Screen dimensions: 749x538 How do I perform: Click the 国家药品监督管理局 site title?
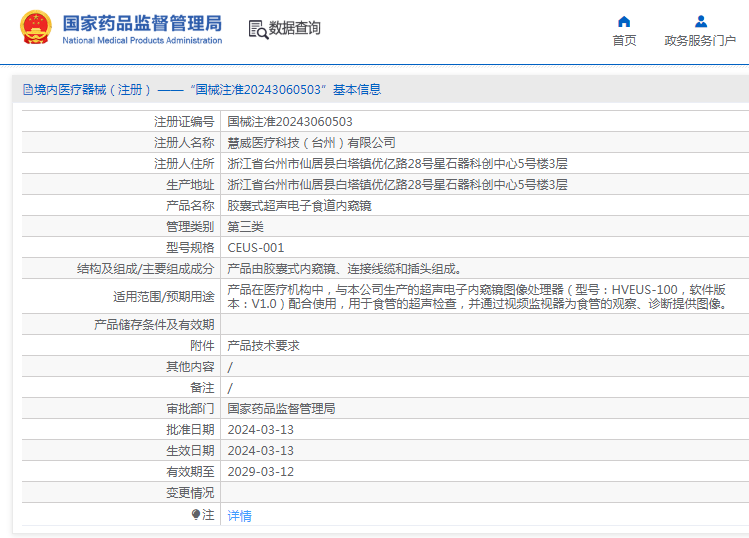coord(142,23)
